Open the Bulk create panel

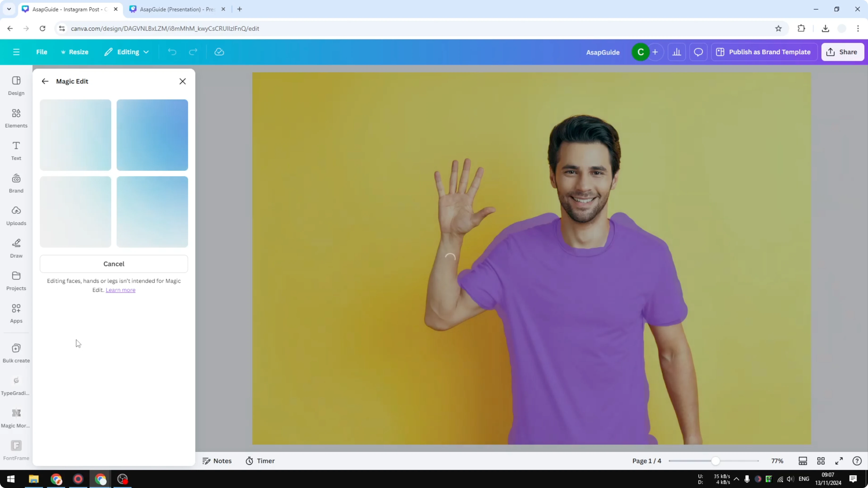[x=16, y=353]
